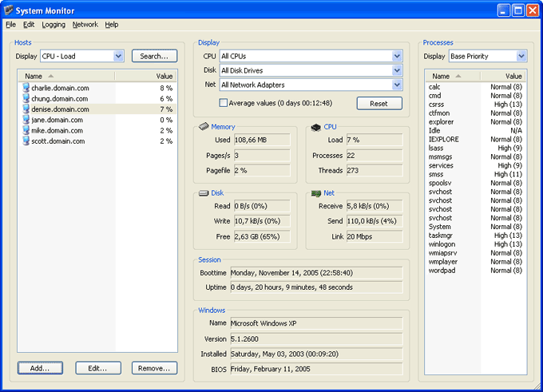The image size is (543, 392).
Task: Open the Processes Base Priority dropdown
Action: point(521,56)
